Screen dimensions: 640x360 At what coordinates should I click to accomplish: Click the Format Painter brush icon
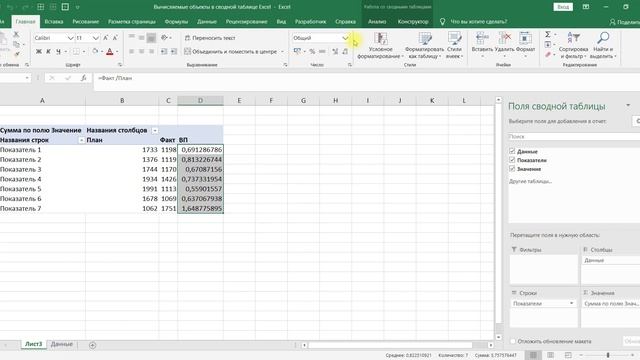17,53
